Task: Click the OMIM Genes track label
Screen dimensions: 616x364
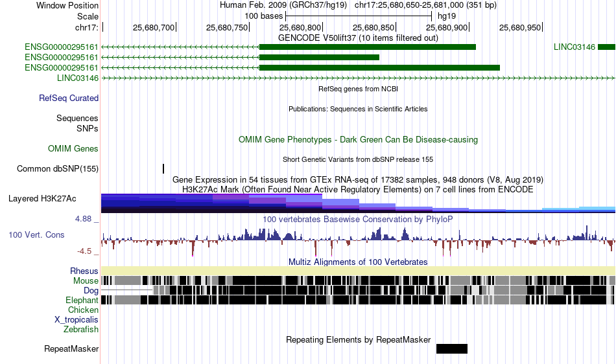Action: (x=73, y=149)
